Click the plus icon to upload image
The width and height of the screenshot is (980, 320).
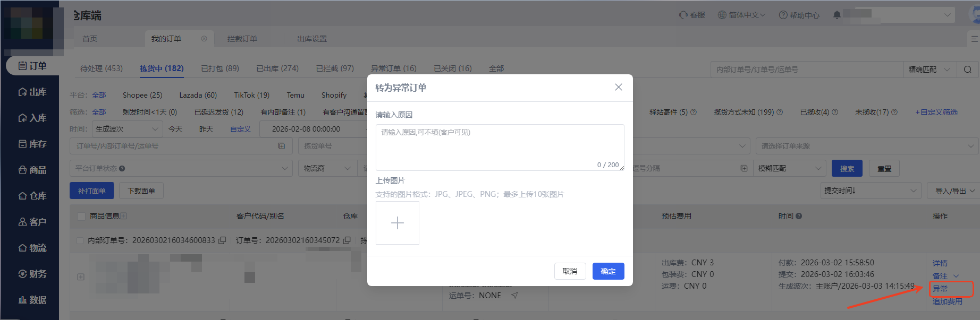coord(397,223)
